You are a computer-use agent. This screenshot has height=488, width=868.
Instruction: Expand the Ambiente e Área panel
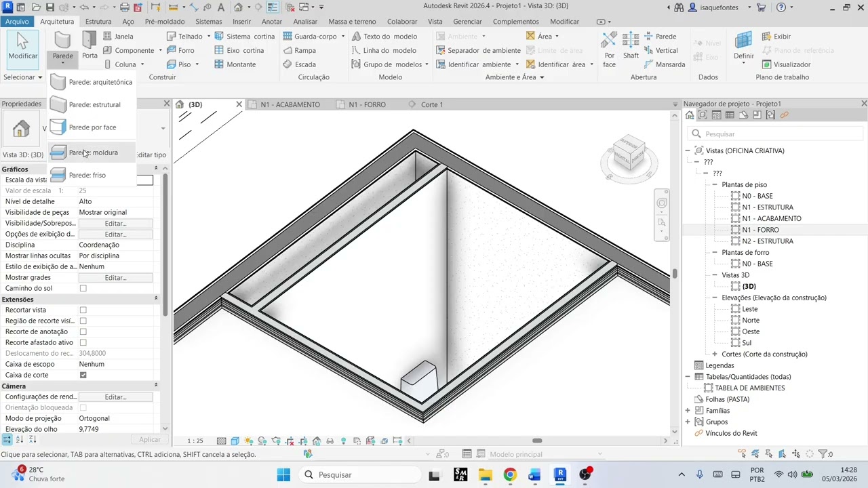pos(515,77)
